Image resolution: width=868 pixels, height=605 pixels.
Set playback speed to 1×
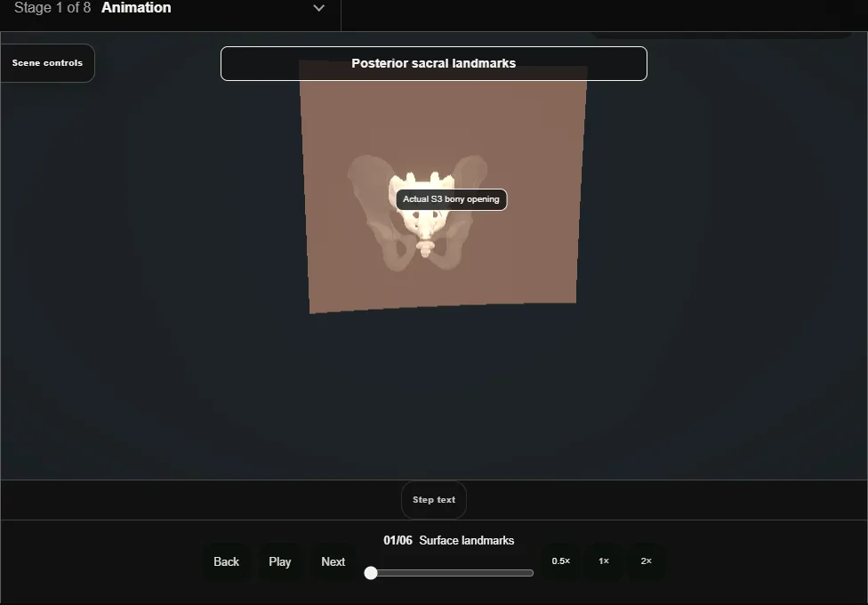(x=603, y=561)
